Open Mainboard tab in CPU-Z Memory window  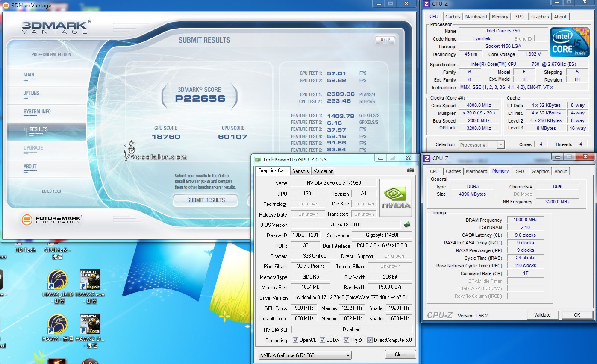476,171
